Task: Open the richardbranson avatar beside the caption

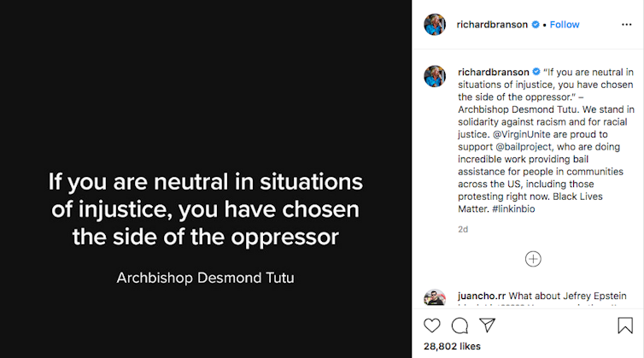Action: tap(435, 76)
